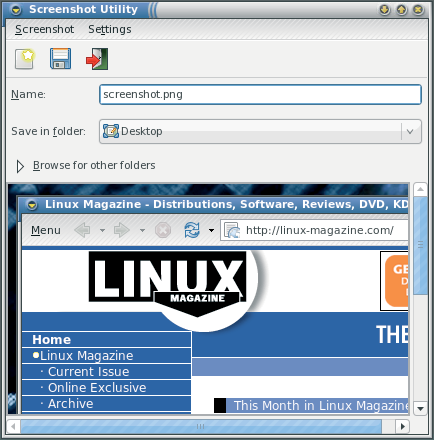Image resolution: width=434 pixels, height=440 pixels.
Task: Click the browser reload icon in preview
Action: coord(192,230)
